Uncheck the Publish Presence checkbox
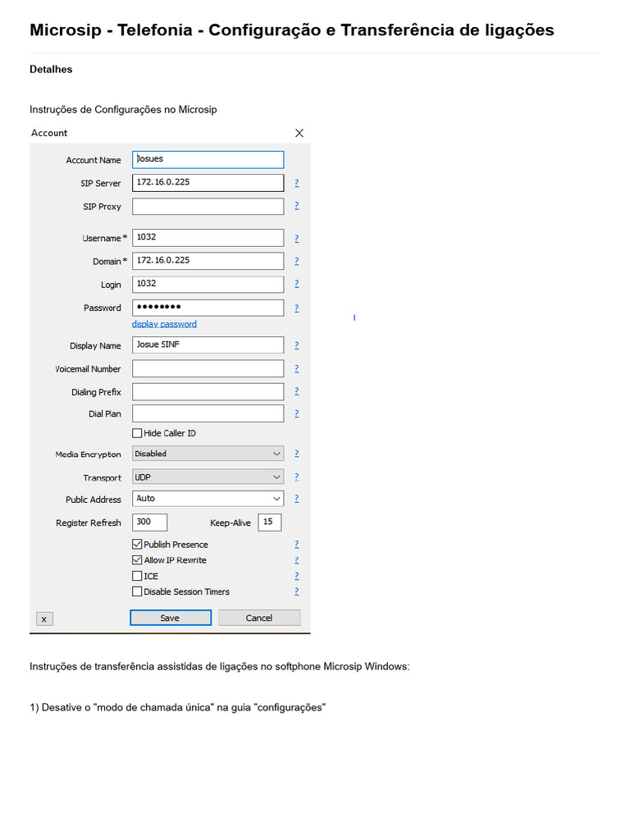 [137, 545]
